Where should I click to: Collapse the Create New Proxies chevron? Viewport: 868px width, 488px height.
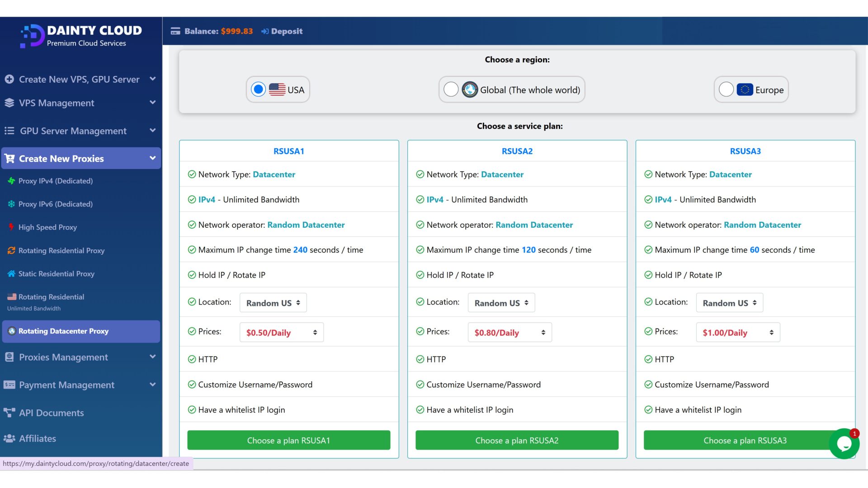pos(153,158)
